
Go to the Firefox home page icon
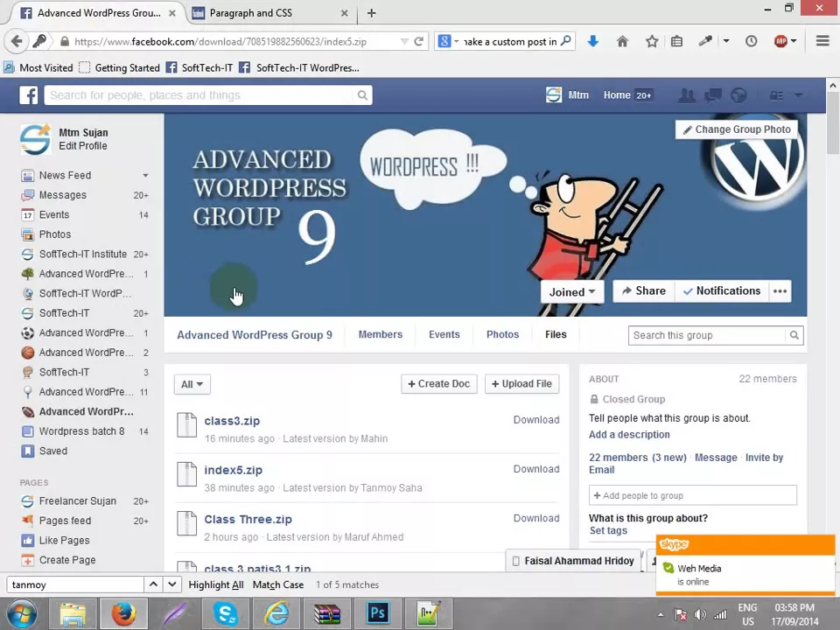622,41
